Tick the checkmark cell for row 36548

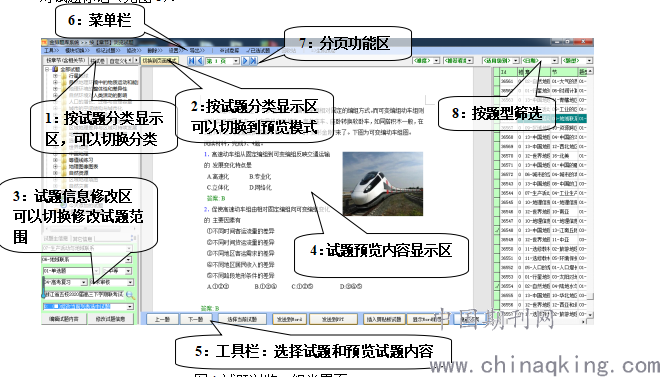[497, 230]
